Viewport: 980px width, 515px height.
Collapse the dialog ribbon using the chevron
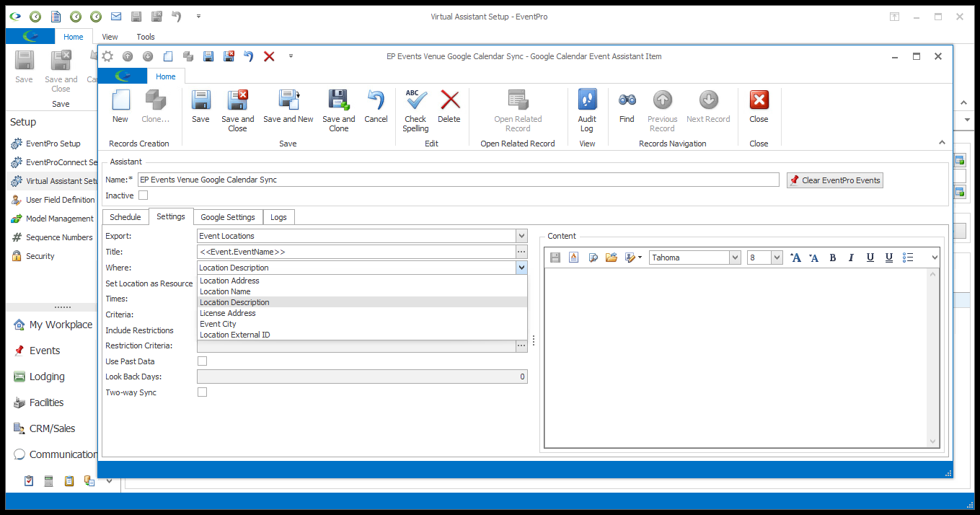[942, 142]
